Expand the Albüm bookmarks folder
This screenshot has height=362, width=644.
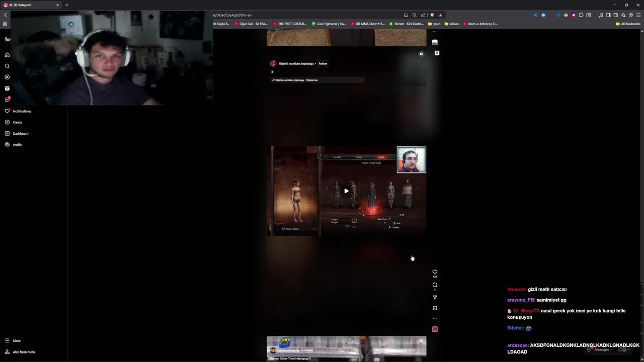452,24
